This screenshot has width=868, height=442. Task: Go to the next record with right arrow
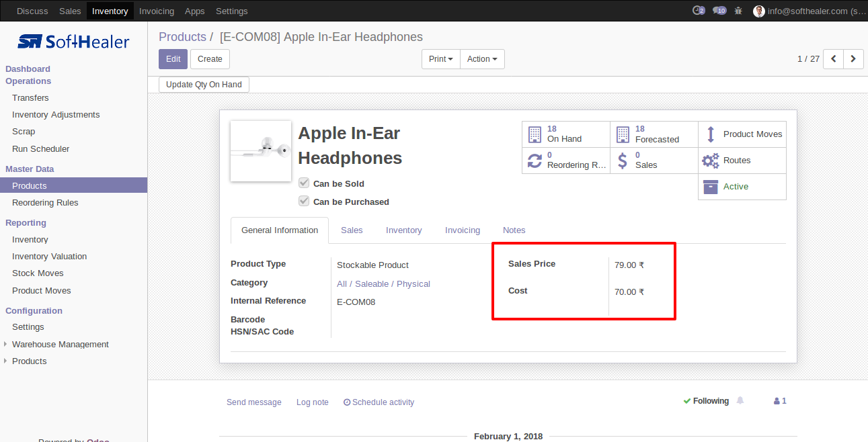854,59
